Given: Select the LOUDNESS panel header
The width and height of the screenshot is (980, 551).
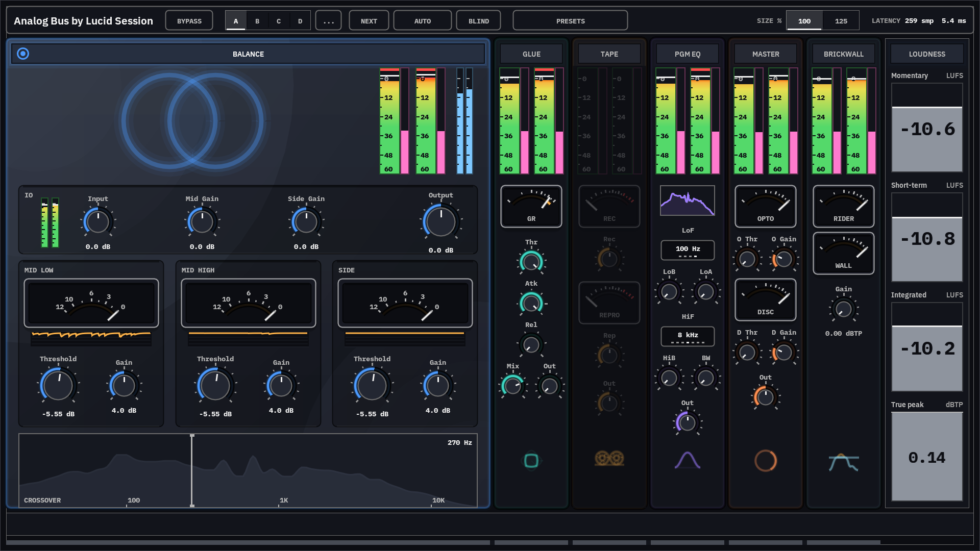Looking at the screenshot, I should [x=927, y=54].
